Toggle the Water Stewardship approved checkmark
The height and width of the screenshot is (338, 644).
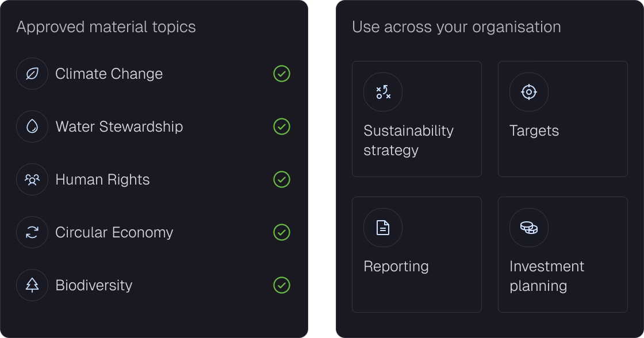coord(282,126)
